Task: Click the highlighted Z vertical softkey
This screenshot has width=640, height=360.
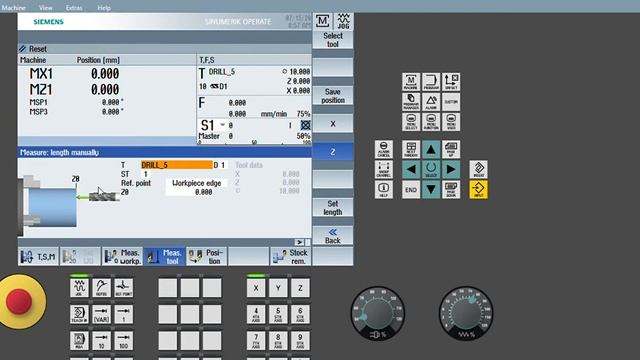Action: click(x=333, y=152)
